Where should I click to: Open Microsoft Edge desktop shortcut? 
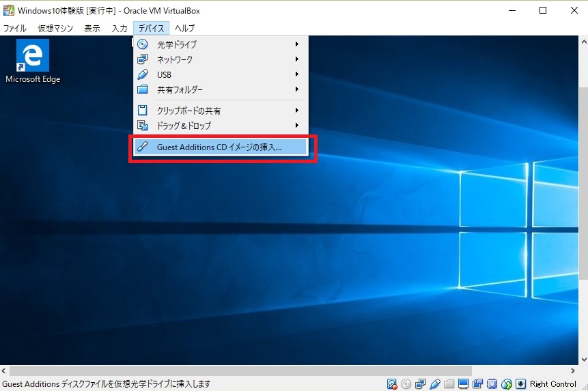point(33,61)
